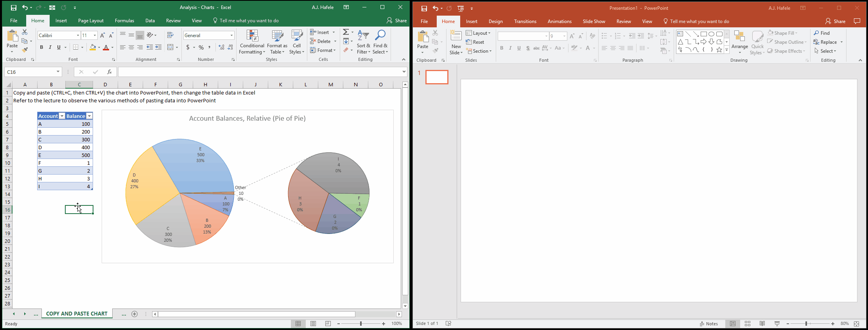The image size is (868, 330).
Task: Open Excel font name Calibri dropdown
Action: (x=78, y=36)
